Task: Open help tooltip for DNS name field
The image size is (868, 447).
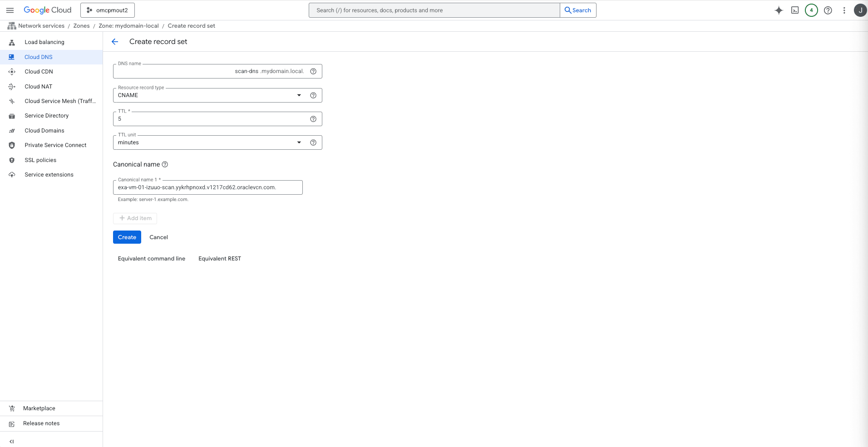Action: 313,71
